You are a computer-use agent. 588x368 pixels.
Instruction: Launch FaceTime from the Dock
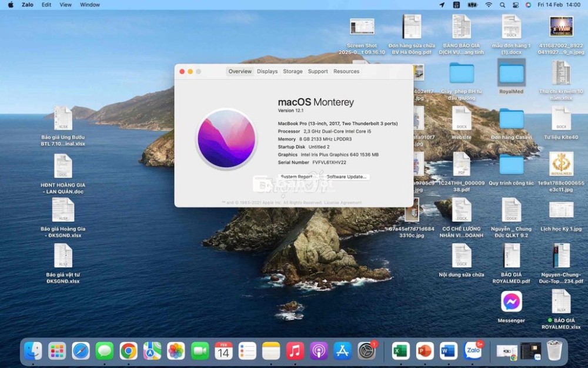[200, 351]
